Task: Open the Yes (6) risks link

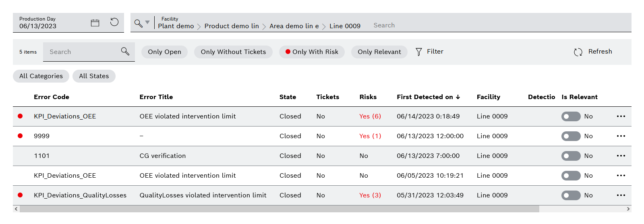Action: click(x=370, y=116)
